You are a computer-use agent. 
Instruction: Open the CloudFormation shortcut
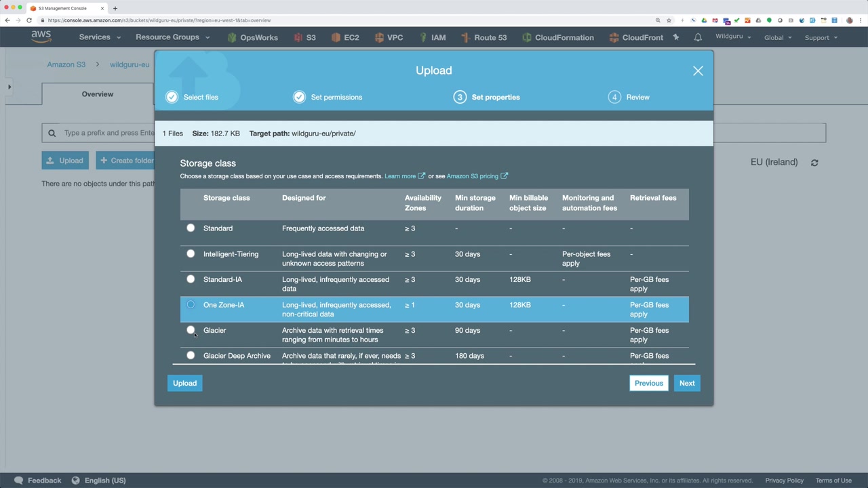click(557, 37)
